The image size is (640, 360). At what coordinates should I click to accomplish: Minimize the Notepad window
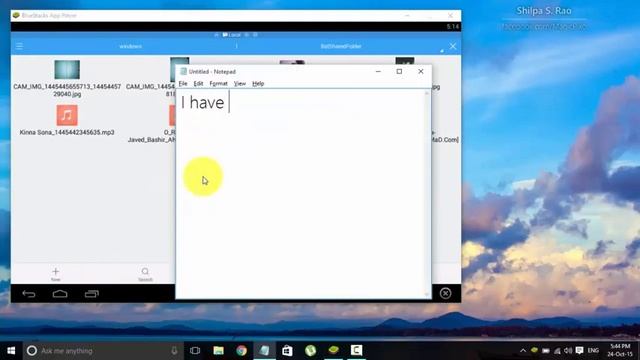(x=378, y=71)
